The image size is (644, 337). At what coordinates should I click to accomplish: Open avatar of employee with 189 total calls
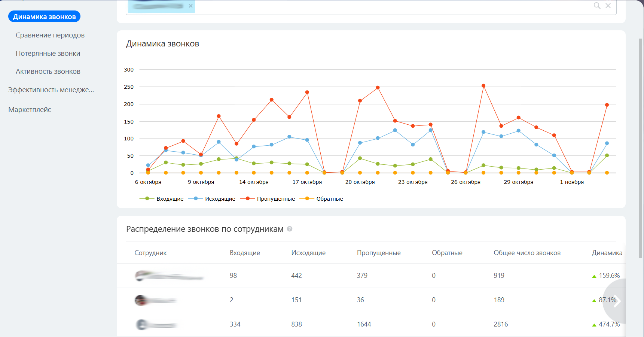141,300
